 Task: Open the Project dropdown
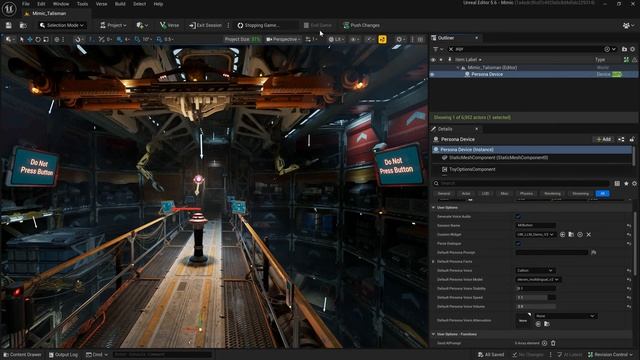(x=113, y=25)
